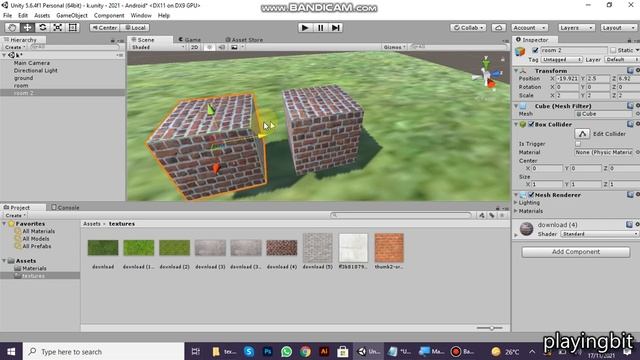Click the Windows Start button

(11, 351)
